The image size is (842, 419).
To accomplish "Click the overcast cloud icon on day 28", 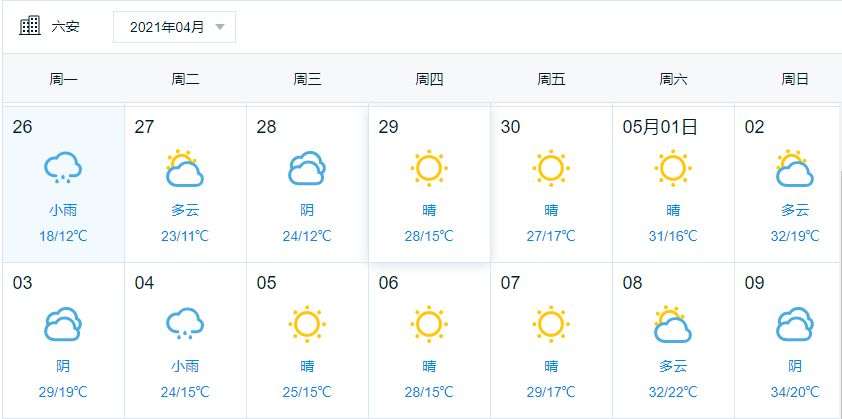I will pos(307,168).
